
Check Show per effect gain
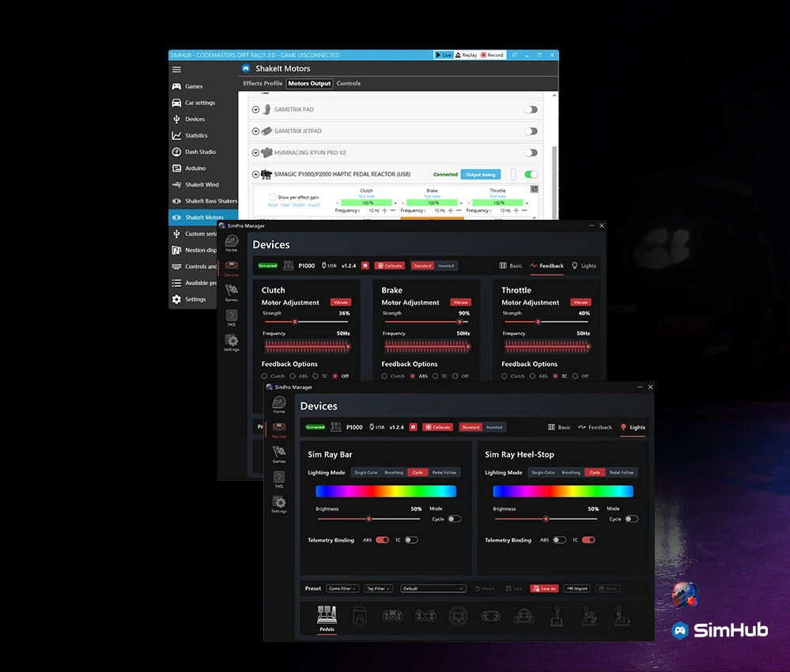click(x=272, y=198)
